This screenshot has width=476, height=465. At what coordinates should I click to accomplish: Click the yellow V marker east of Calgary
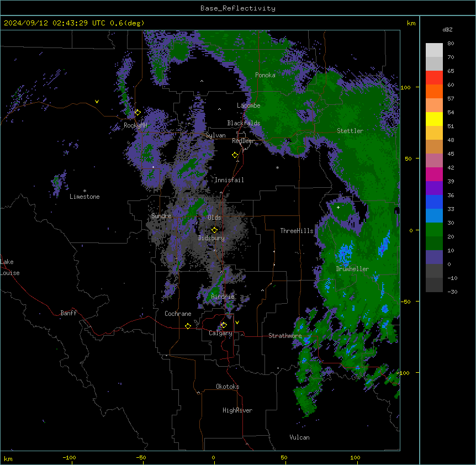click(237, 323)
